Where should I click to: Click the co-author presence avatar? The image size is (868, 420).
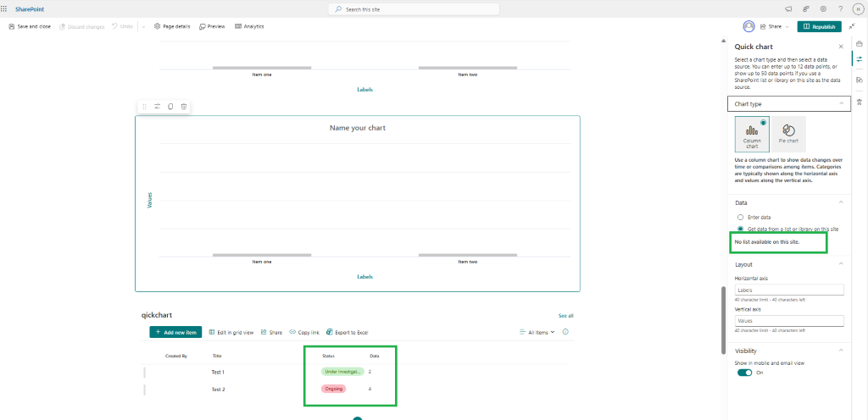click(749, 26)
